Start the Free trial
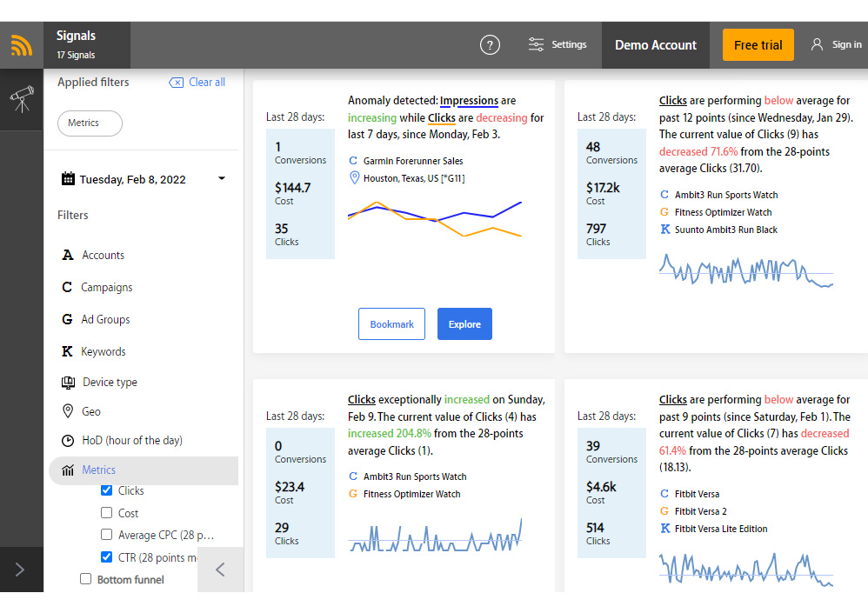This screenshot has height=613, width=868. coord(758,45)
